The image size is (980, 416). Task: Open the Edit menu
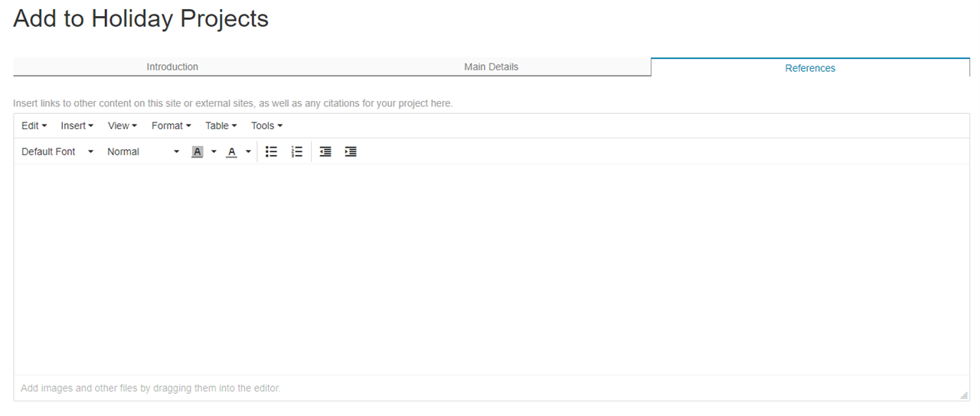point(34,125)
